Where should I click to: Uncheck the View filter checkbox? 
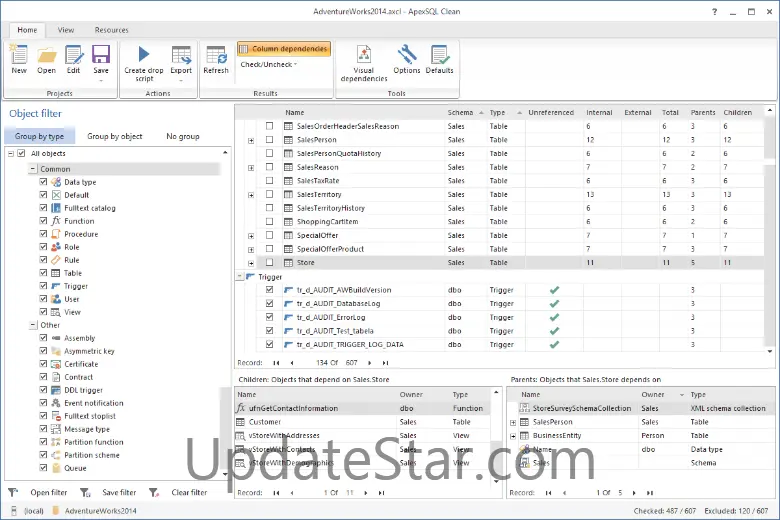click(43, 312)
